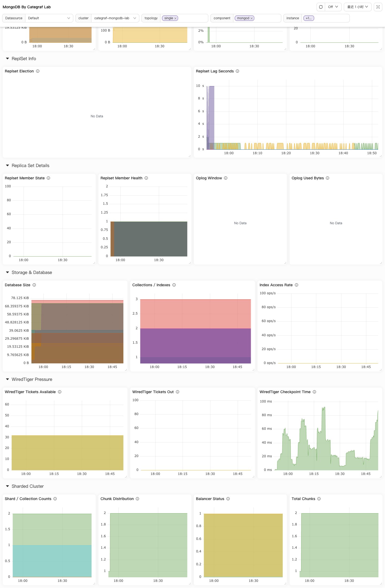Collapse the Sharded Cluster section
The width and height of the screenshot is (385, 588).
tap(7, 486)
